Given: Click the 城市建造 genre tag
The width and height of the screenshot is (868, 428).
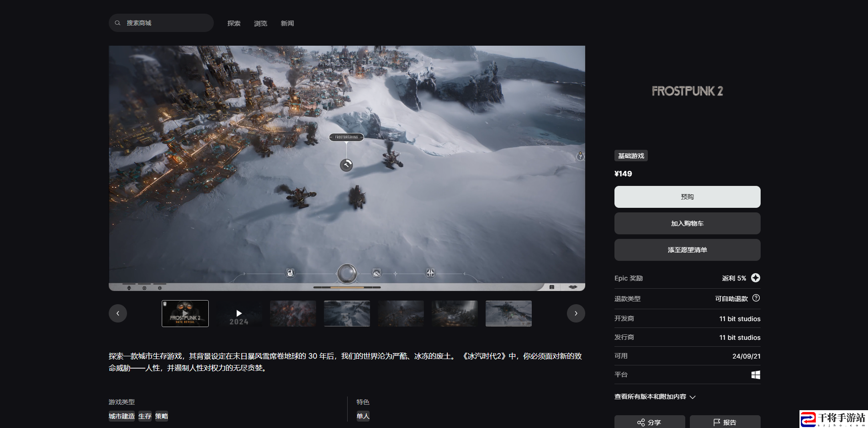Looking at the screenshot, I should pos(122,416).
